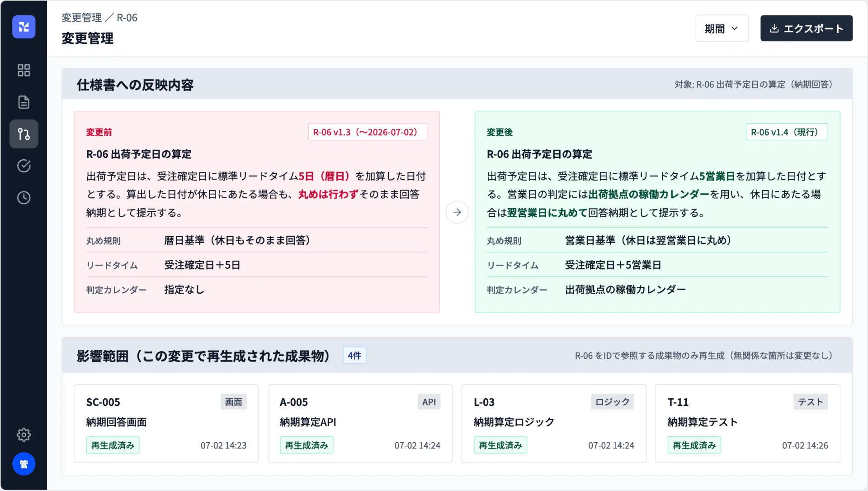
Task: Open the documents page icon
Action: [x=24, y=102]
